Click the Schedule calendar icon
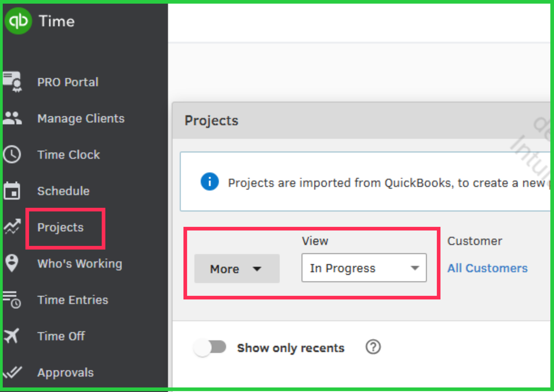The image size is (554, 392). tap(12, 191)
